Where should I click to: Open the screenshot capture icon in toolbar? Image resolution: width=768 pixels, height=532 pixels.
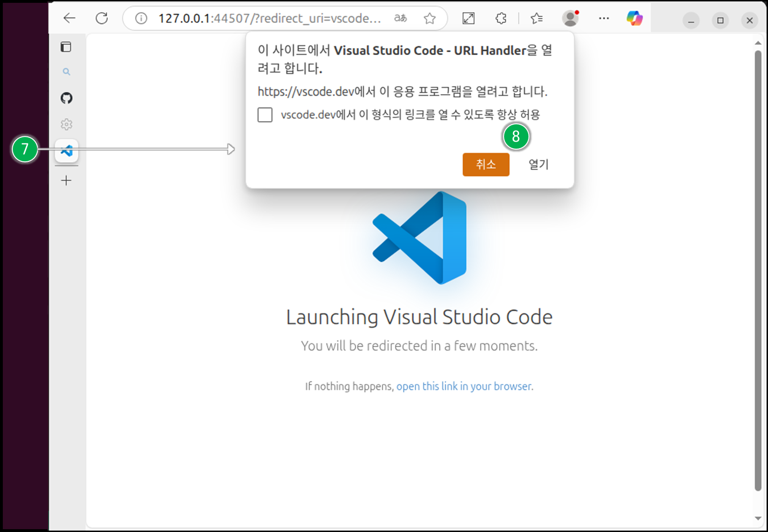tap(468, 18)
